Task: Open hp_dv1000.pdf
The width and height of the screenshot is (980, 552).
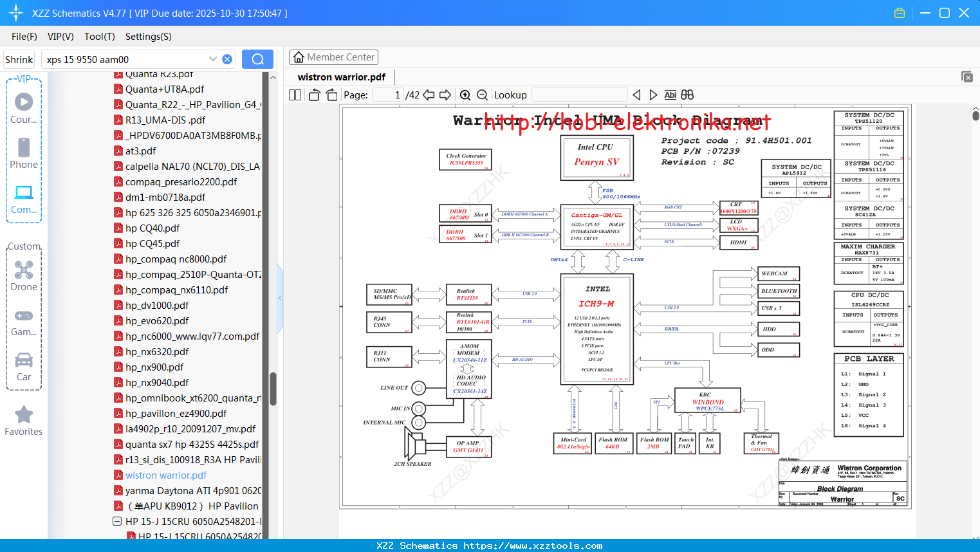Action: tap(157, 306)
